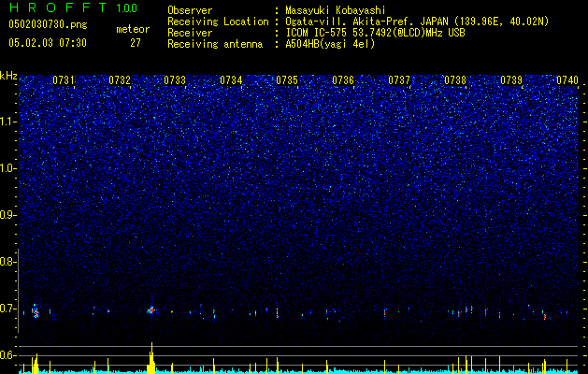The height and width of the screenshot is (374, 588).
Task: Click the 'Receiver' field label
Action: coord(190,33)
